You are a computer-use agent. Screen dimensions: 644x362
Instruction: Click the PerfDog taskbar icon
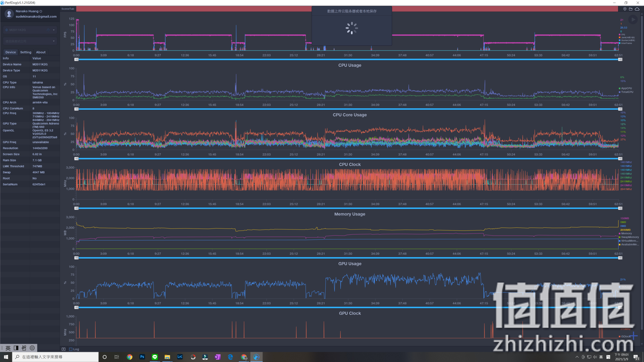[x=256, y=357]
